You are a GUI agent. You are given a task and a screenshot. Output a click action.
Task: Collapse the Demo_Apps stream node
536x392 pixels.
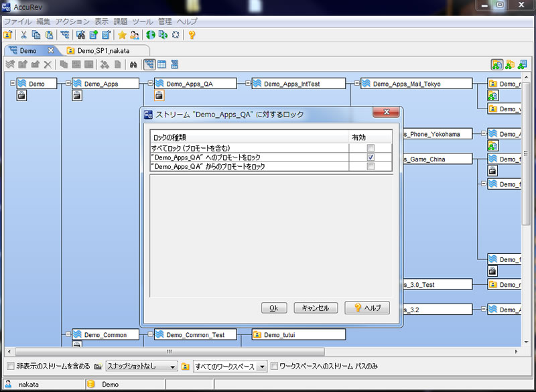(68, 83)
